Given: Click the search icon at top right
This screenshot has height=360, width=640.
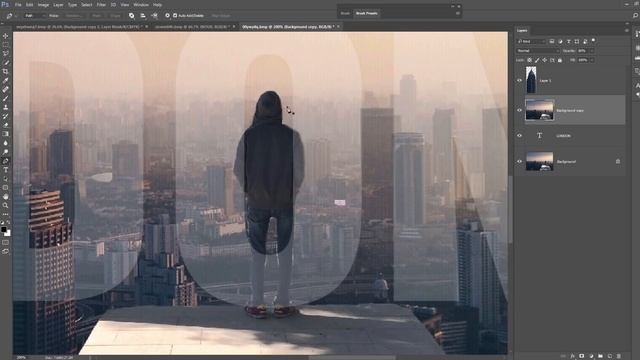Looking at the screenshot, I should [x=636, y=15].
